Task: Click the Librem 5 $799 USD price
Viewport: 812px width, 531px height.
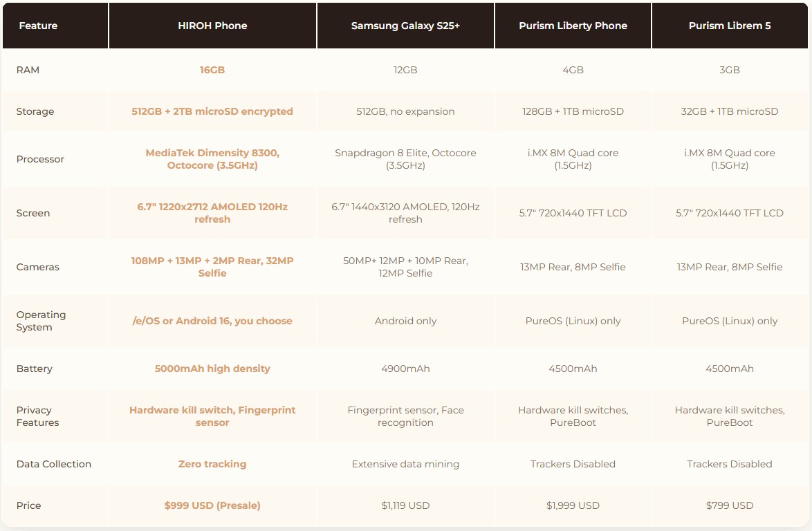Action: pyautogui.click(x=729, y=505)
